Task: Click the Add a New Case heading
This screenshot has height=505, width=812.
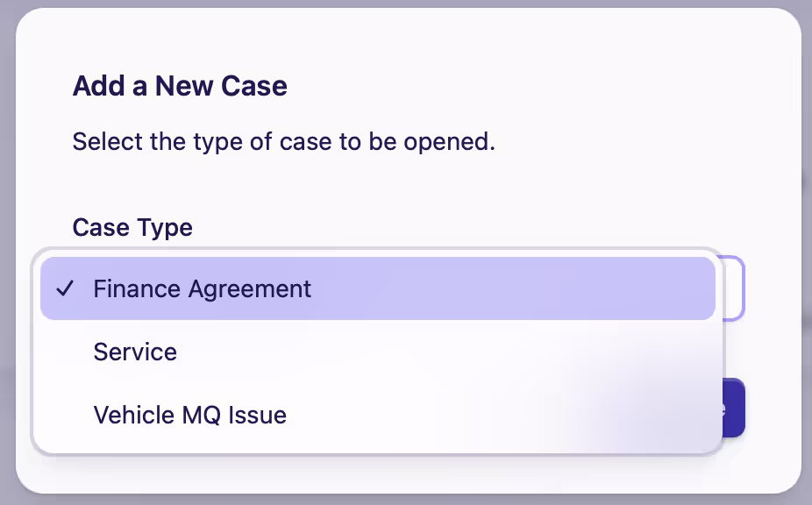Action: coord(179,85)
